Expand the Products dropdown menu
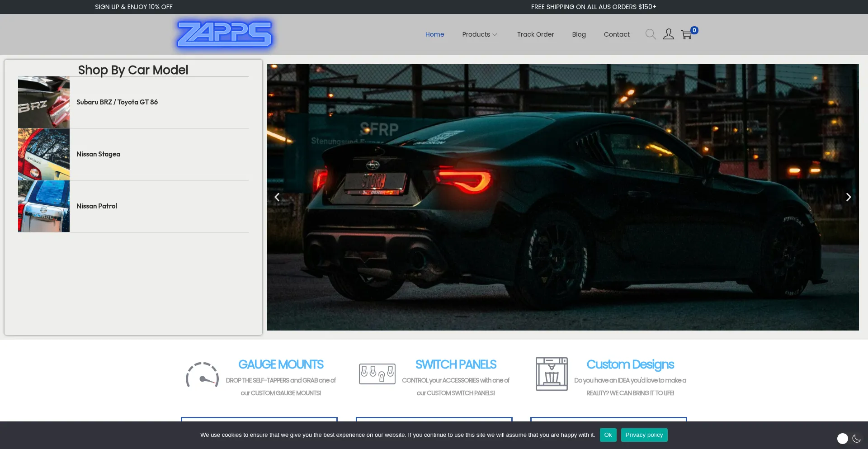This screenshot has width=868, height=449. point(479,34)
